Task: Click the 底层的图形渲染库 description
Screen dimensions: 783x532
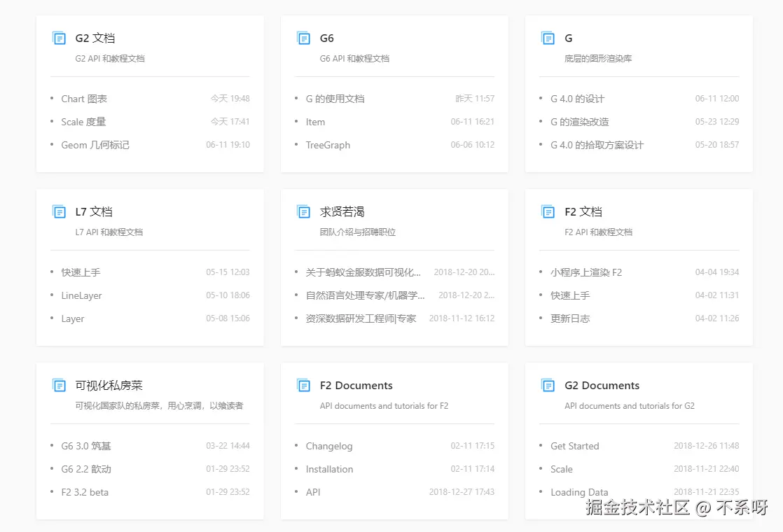Action: click(597, 58)
